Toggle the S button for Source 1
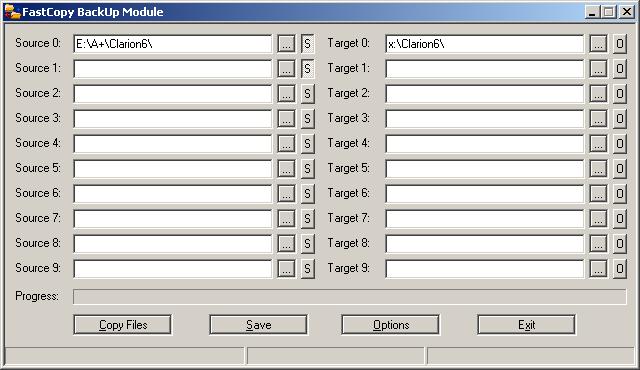The image size is (640, 370). pyautogui.click(x=308, y=69)
